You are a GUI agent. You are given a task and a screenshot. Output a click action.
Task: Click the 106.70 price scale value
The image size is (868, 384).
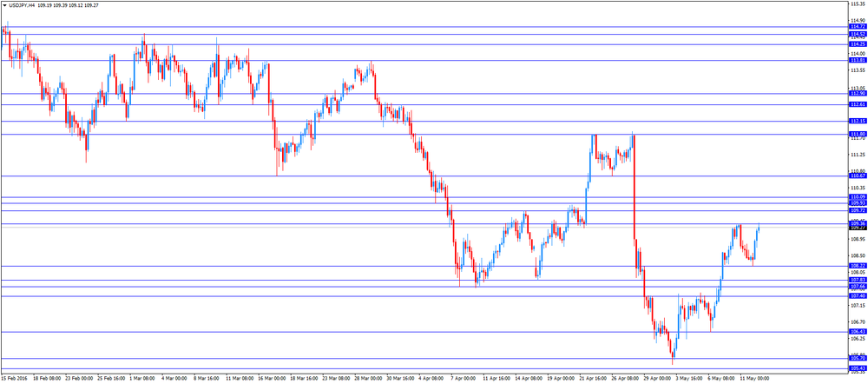(x=858, y=322)
